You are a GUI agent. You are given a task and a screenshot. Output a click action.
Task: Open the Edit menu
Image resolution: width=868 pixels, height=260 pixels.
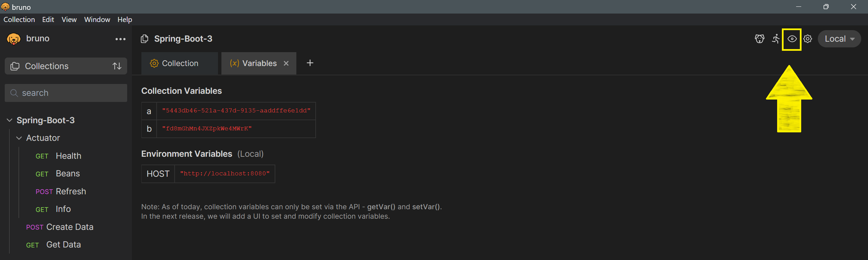[48, 20]
